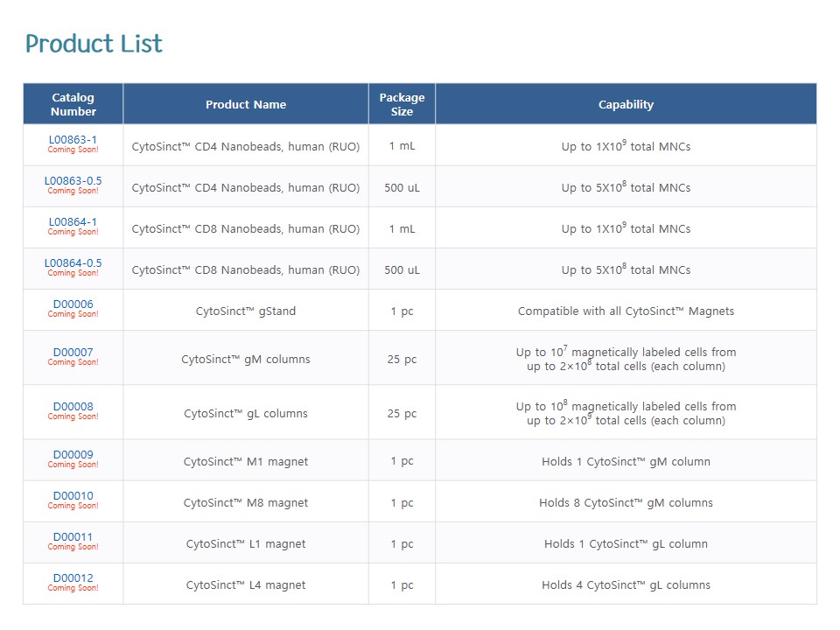Open catalog link D00008
This screenshot has width=840, height=630.
coord(73,407)
